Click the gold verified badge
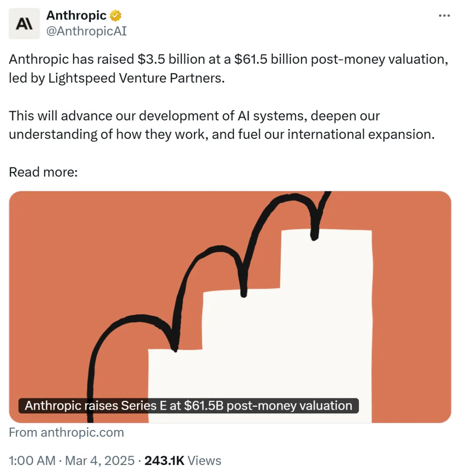The height and width of the screenshot is (476, 456). pos(115,16)
